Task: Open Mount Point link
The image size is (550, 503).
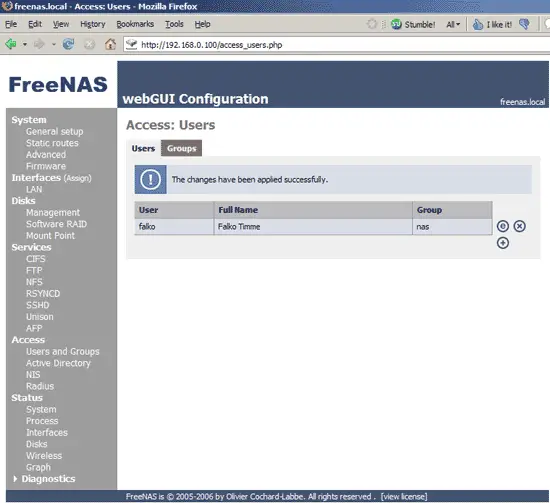Action: pos(50,236)
